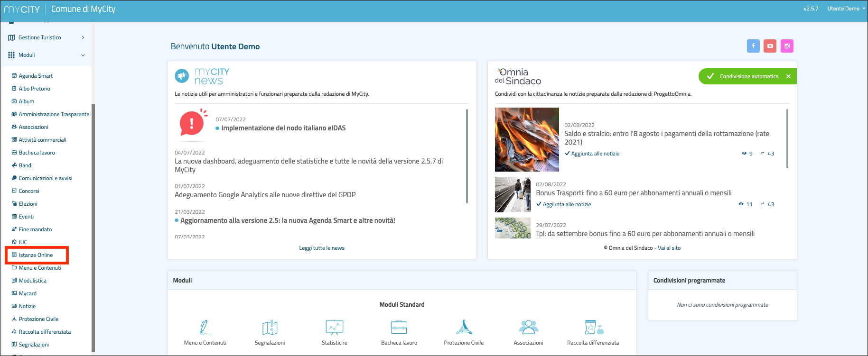Image resolution: width=868 pixels, height=356 pixels.
Task: Click the MyCity news panel scrollbar
Action: (467, 156)
